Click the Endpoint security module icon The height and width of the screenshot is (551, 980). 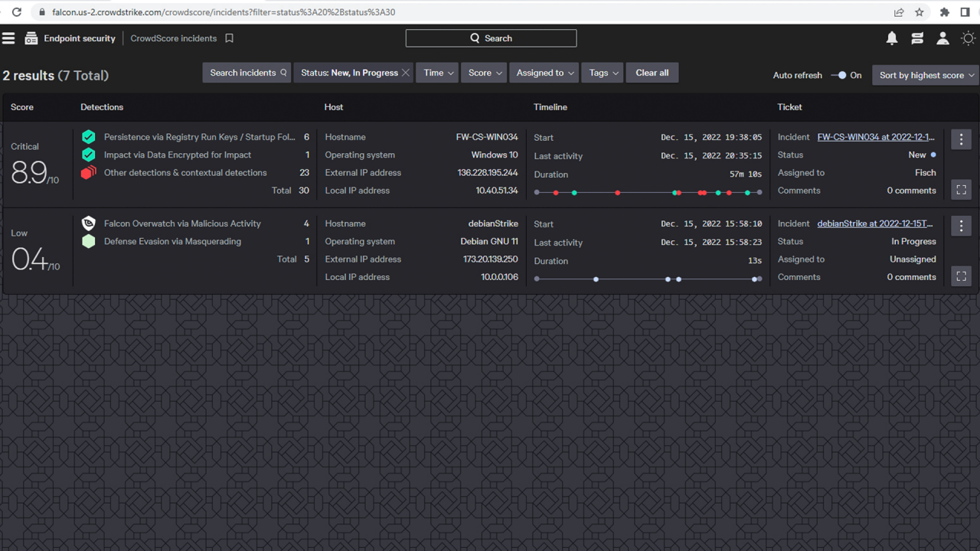31,38
